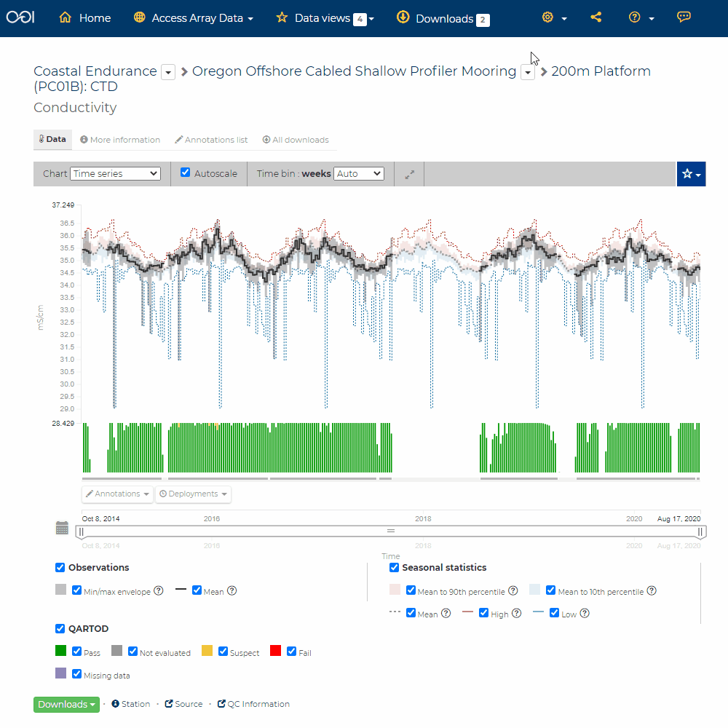Disable the Autoscale checkbox

[x=186, y=173]
